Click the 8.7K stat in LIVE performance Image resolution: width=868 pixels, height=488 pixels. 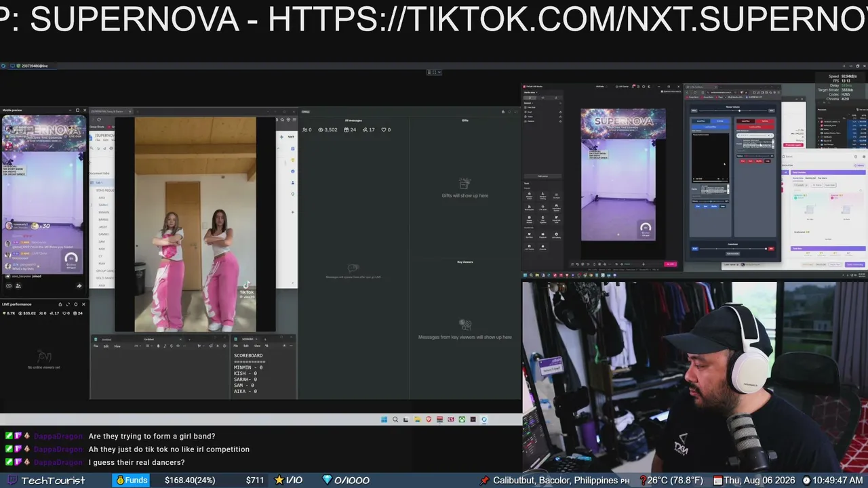coord(10,313)
